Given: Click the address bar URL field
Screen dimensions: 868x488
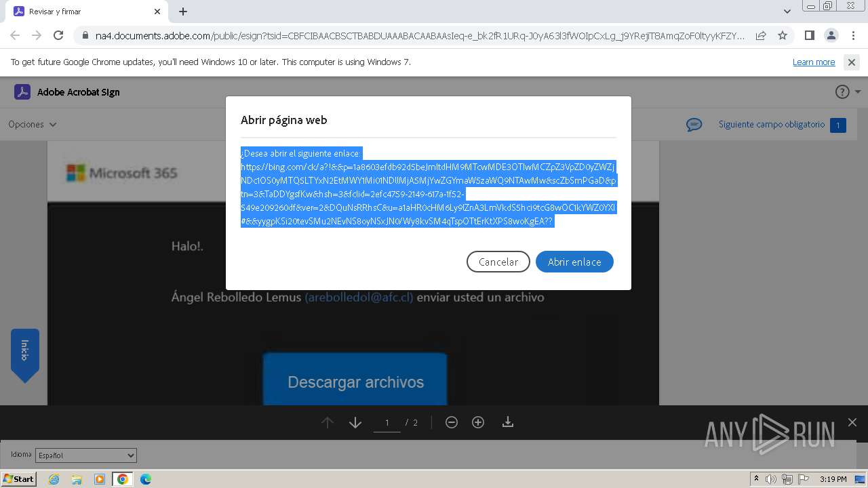Looking at the screenshot, I should pyautogui.click(x=420, y=35).
